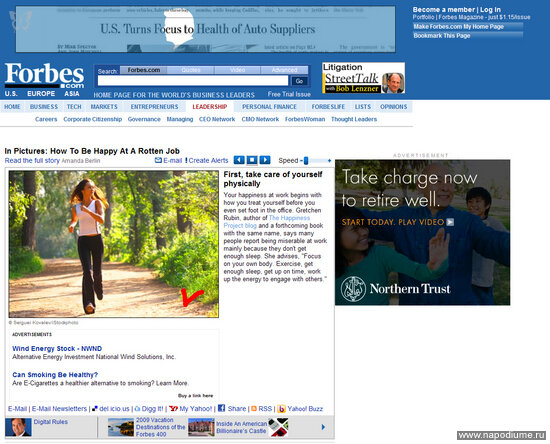The width and height of the screenshot is (550, 444).
Task: Click the del.icio.us share icon
Action: pos(95,409)
